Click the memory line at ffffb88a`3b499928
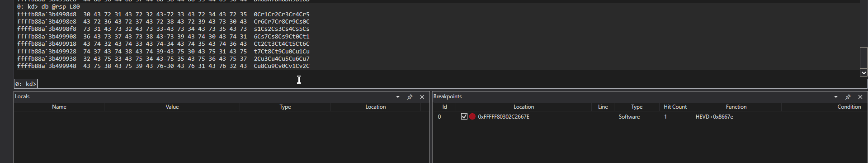868x163 pixels. coord(163,52)
